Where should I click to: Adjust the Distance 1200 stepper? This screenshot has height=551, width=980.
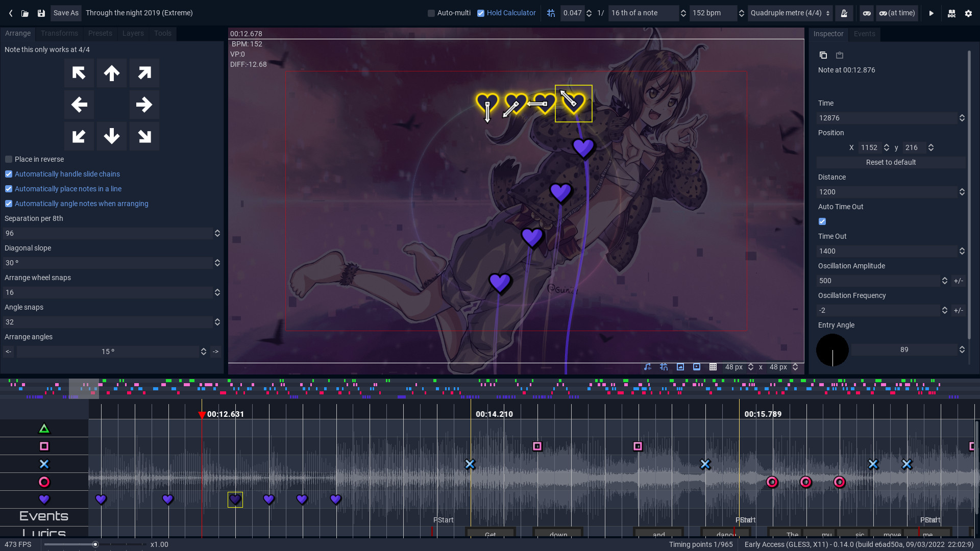[x=962, y=192]
